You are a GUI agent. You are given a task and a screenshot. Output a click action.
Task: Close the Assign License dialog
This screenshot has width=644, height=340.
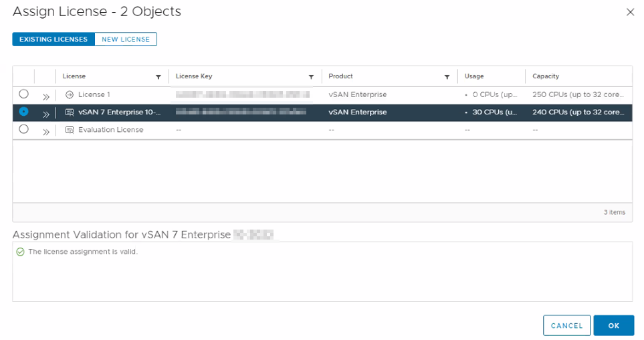[631, 12]
